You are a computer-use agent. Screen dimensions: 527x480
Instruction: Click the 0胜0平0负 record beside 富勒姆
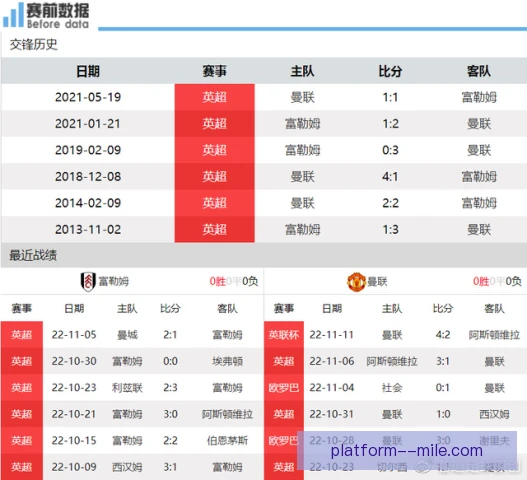[x=234, y=281]
